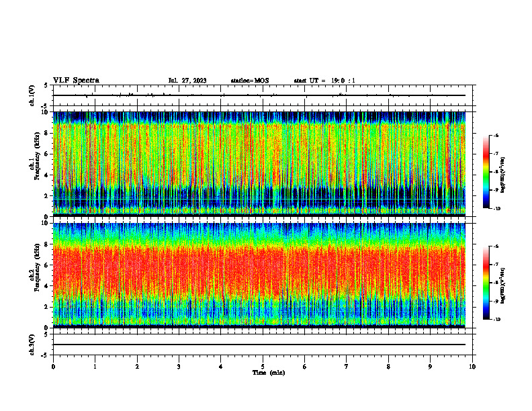Click the 'start UT = 19:0:1' label

click(x=324, y=81)
